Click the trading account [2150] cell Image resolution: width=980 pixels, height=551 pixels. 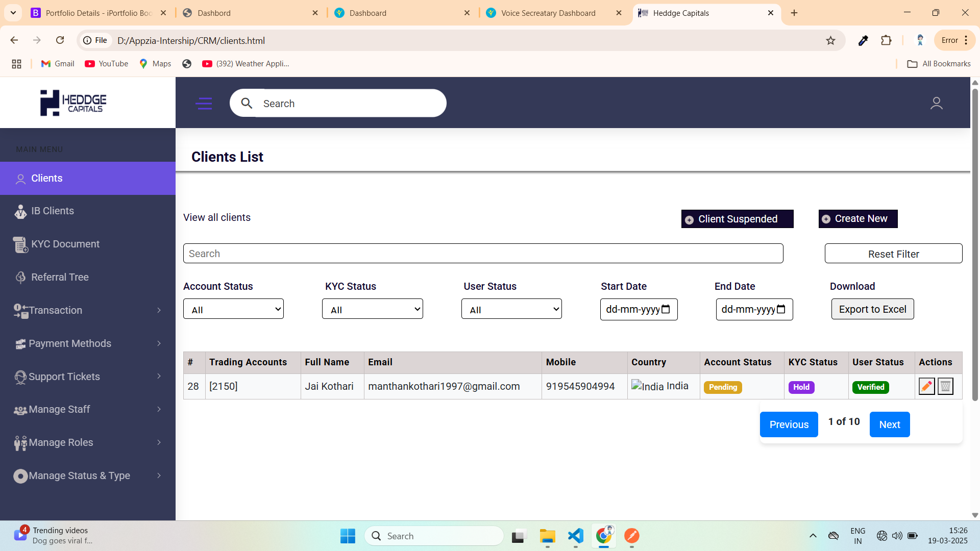[253, 386]
